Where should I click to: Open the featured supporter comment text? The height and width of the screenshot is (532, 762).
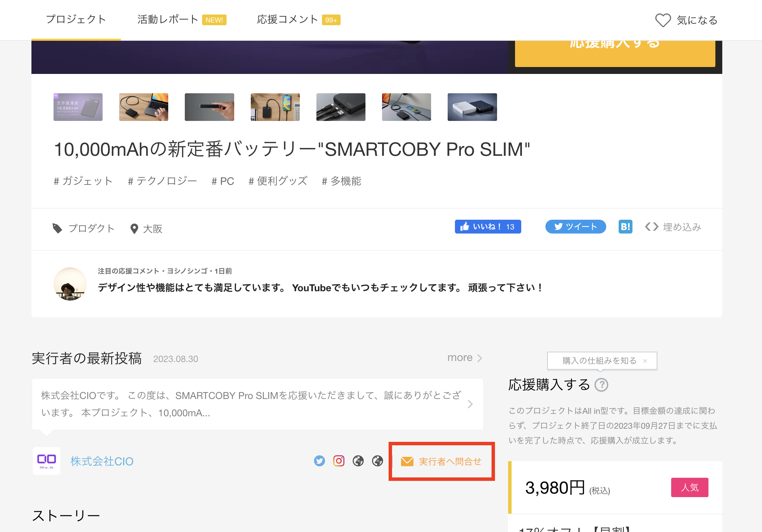pos(320,288)
